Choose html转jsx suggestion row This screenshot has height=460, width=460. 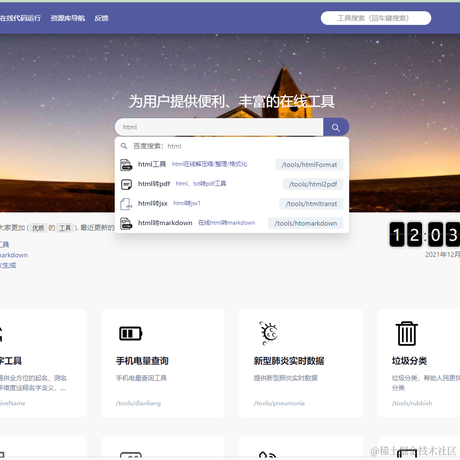(x=232, y=203)
